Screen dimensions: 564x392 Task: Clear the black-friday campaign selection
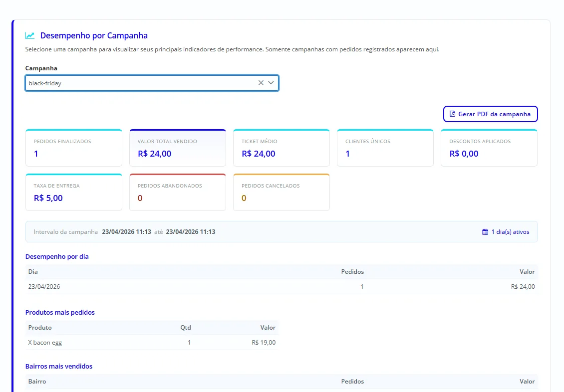pos(261,83)
